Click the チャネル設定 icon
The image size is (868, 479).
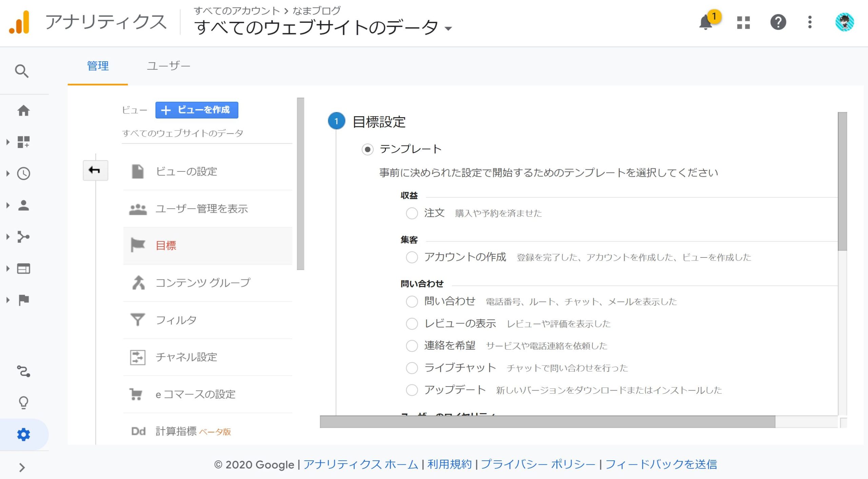138,357
